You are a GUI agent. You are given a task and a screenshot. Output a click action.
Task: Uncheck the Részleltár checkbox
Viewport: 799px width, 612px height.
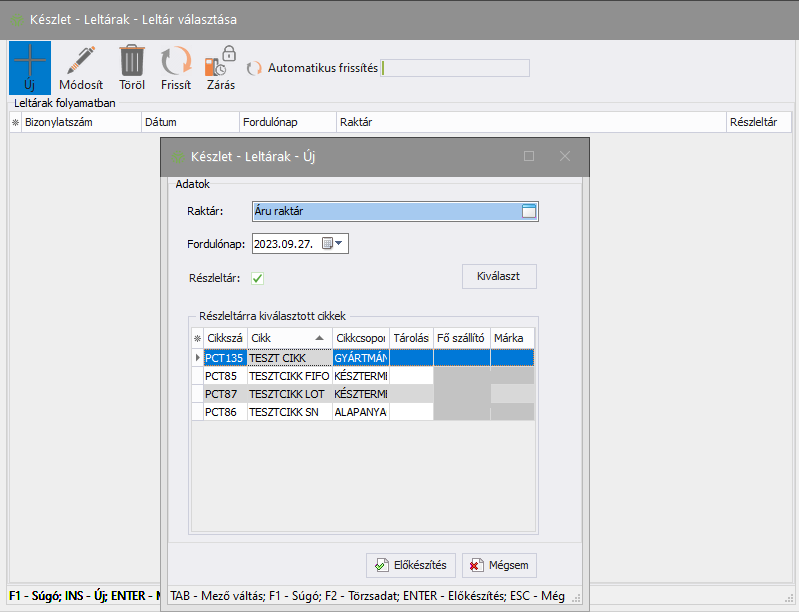(x=257, y=278)
